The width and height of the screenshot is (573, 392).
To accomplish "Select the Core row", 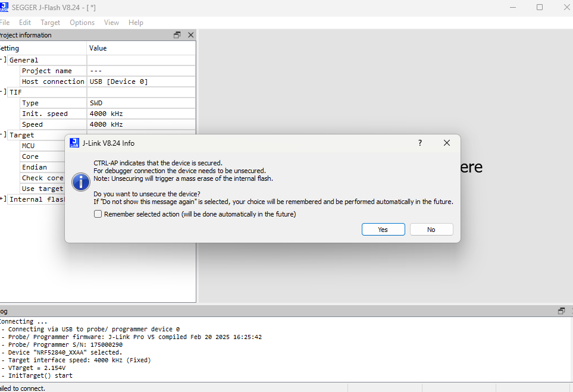I will coord(42,156).
